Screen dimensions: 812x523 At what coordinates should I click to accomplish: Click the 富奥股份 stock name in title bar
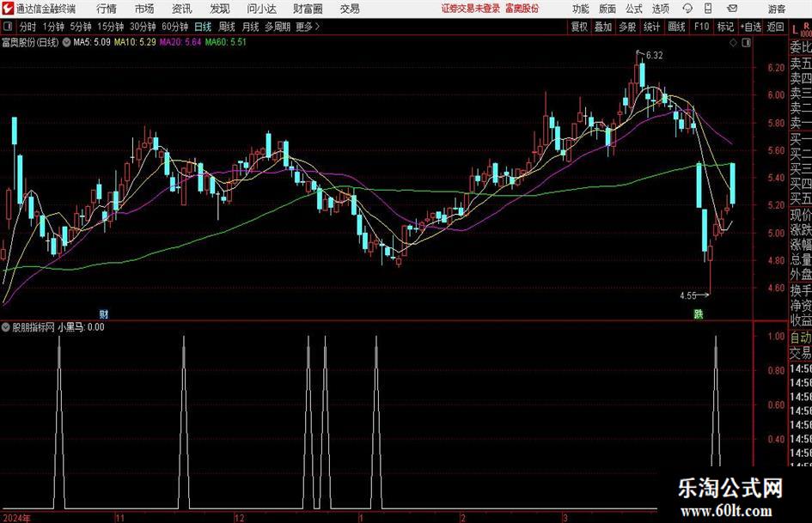click(x=522, y=9)
